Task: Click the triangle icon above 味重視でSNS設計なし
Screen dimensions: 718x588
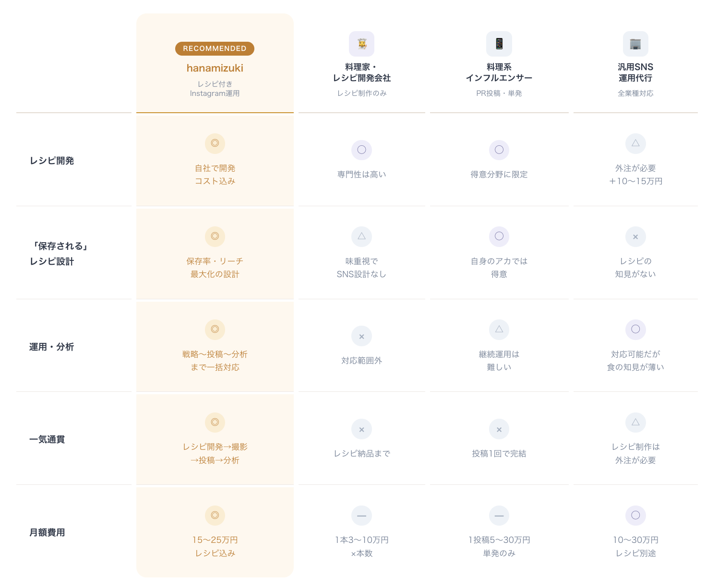Action: click(x=361, y=236)
